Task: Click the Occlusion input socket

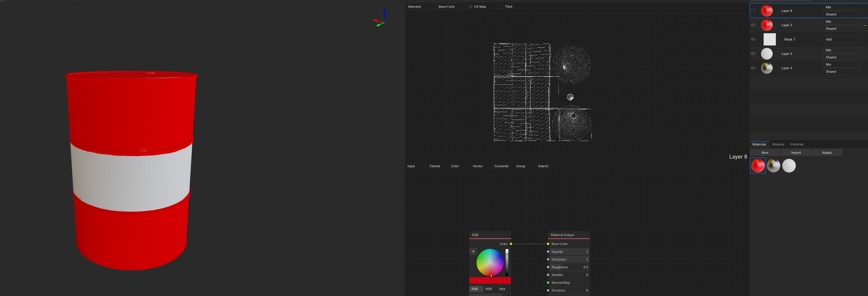Action: [x=548, y=259]
